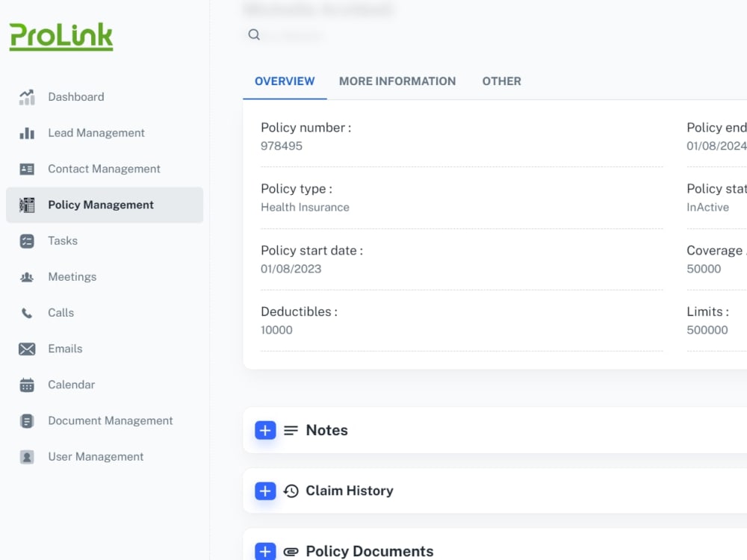The image size is (747, 560).
Task: Click limits value 500000
Action: (707, 330)
